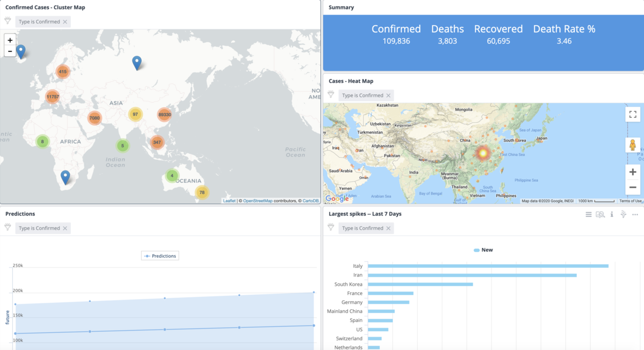Remove Type is Confirmed filter on Cluster Map
Screen dimensions: 644x350
point(65,21)
